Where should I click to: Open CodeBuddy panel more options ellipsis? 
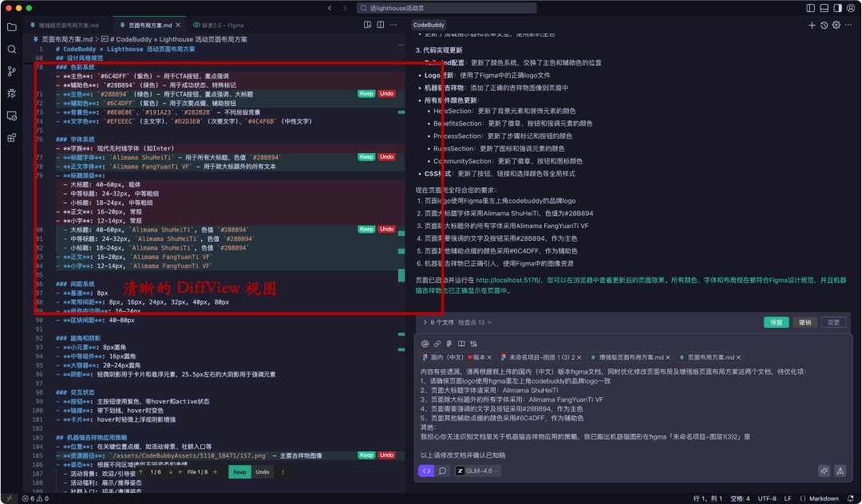pos(848,26)
